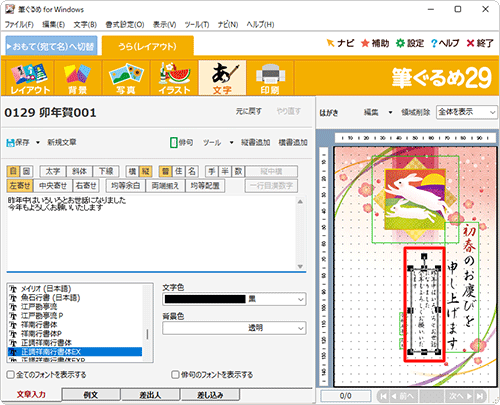Click the blue question mark ヘルプ icon
Screen dimensions: 500x405
tap(434, 43)
